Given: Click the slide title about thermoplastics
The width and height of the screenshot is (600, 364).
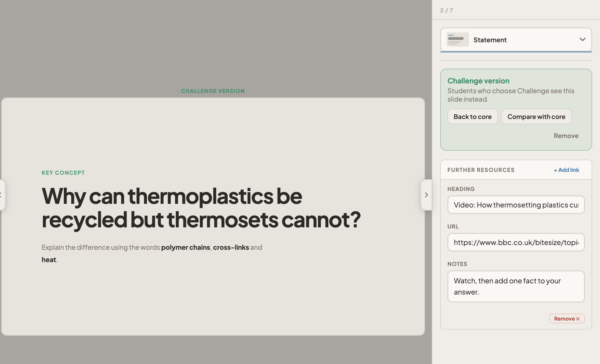Looking at the screenshot, I should point(201,208).
